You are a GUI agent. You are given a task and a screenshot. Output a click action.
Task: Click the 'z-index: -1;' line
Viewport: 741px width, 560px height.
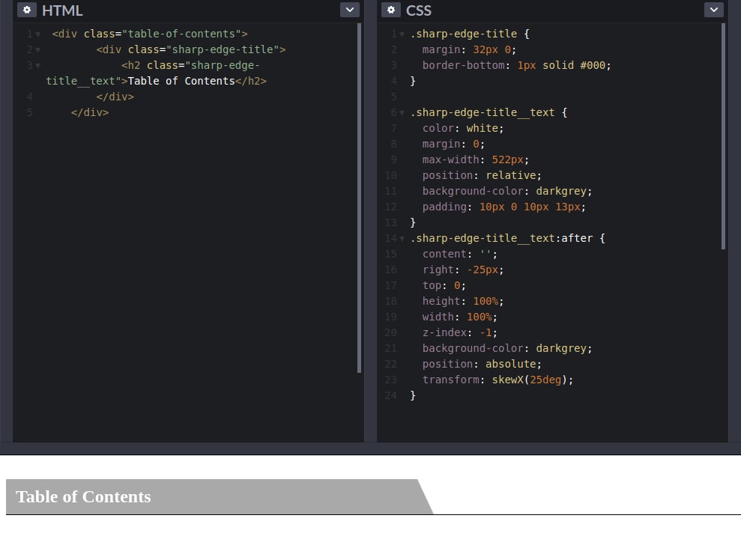[459, 332]
